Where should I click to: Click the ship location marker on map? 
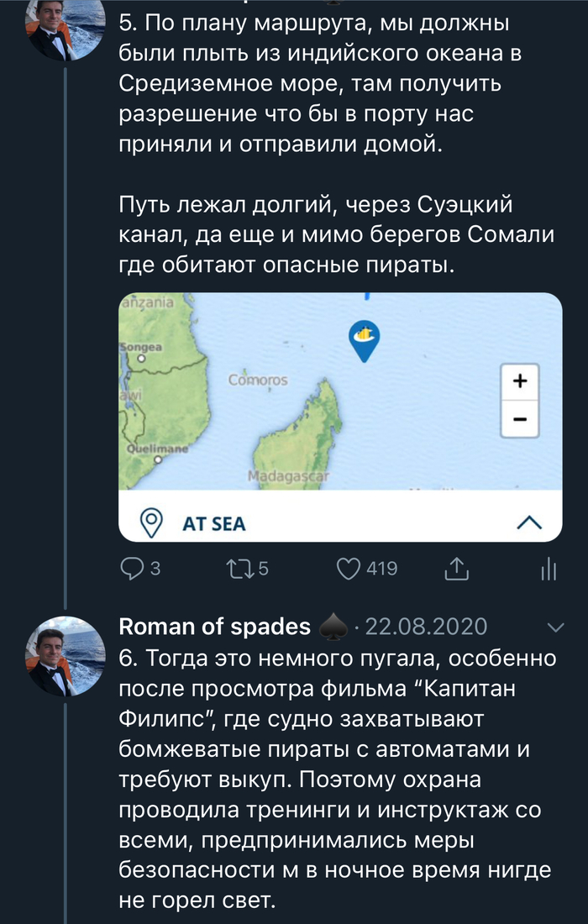pos(364,339)
